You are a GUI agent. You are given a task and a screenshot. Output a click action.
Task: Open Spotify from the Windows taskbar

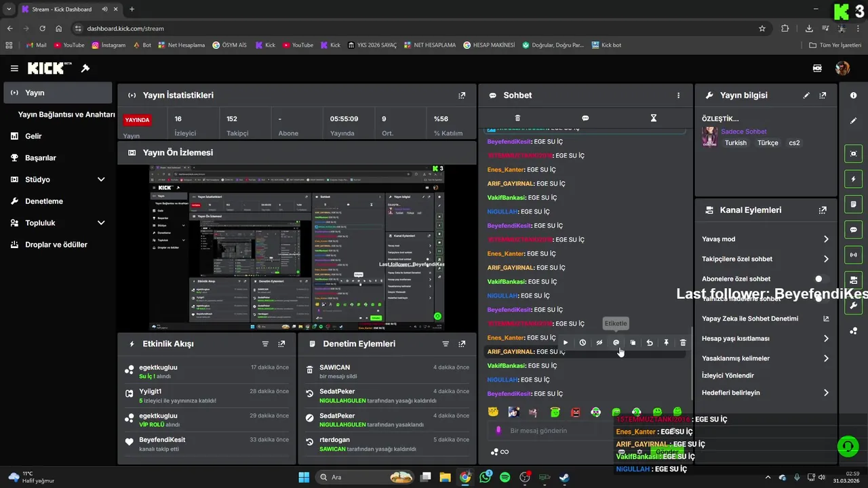pyautogui.click(x=505, y=477)
